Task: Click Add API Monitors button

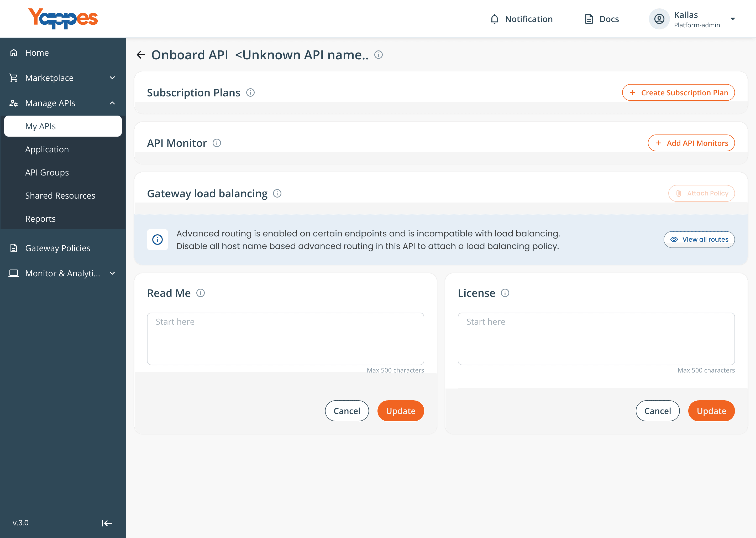Action: pyautogui.click(x=691, y=143)
